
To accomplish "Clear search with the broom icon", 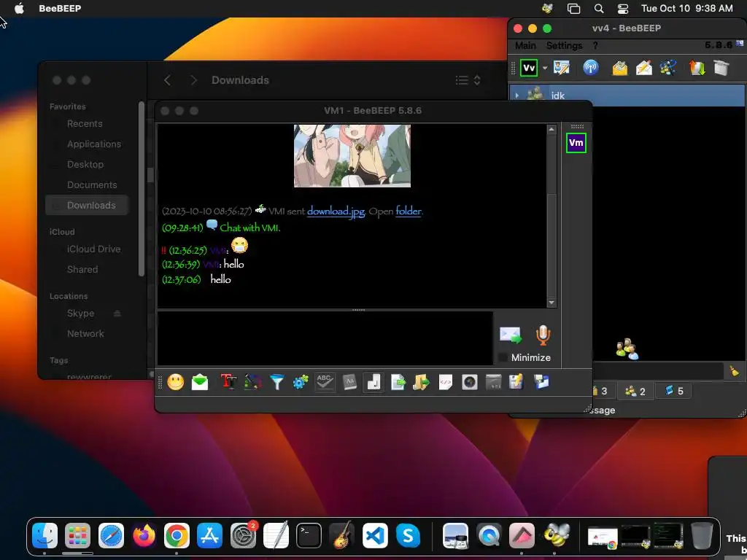I will (734, 371).
